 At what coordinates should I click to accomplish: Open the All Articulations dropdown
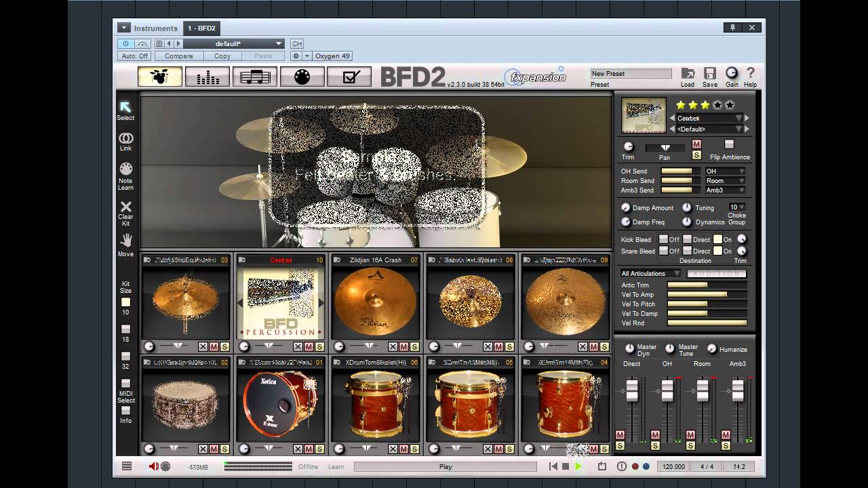(650, 273)
